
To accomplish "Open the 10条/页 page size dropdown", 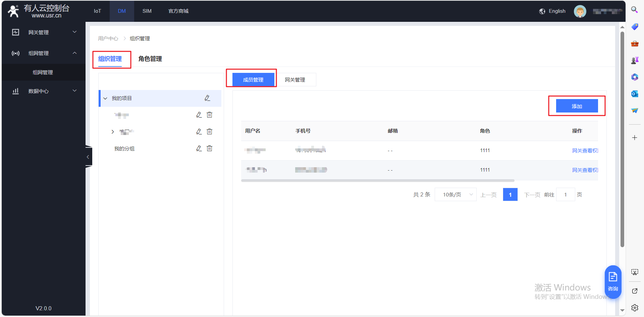I will pyautogui.click(x=455, y=195).
